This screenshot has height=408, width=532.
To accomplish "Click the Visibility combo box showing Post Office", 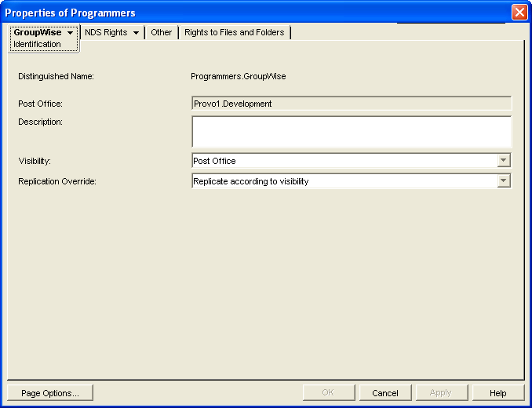I will pyautogui.click(x=352, y=160).
